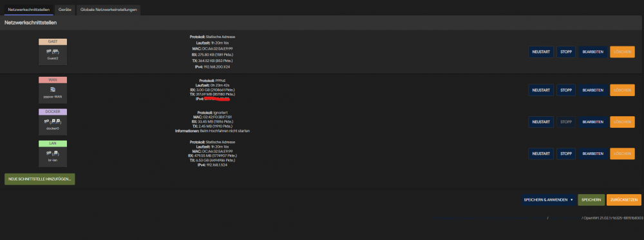
Task: Click the docker0 device name
Action: tap(53, 128)
